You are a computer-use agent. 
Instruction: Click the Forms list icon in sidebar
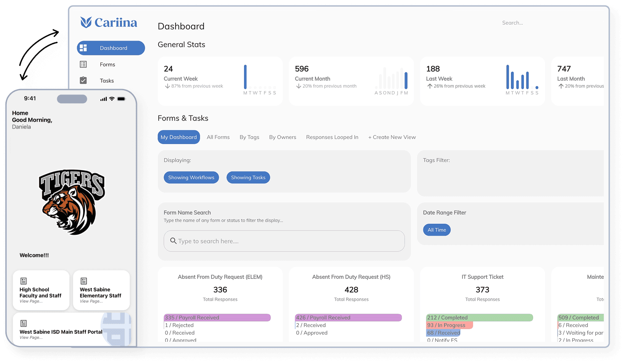tap(83, 64)
